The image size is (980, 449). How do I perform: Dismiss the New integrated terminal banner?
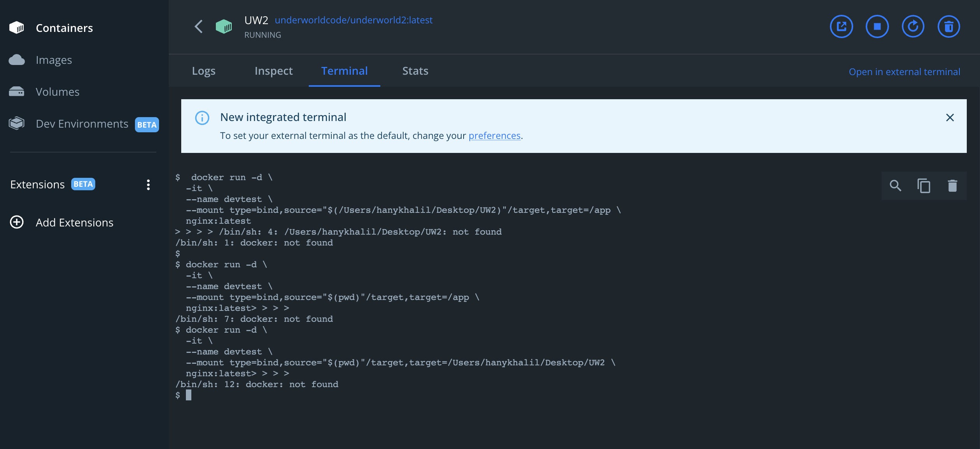pyautogui.click(x=950, y=118)
